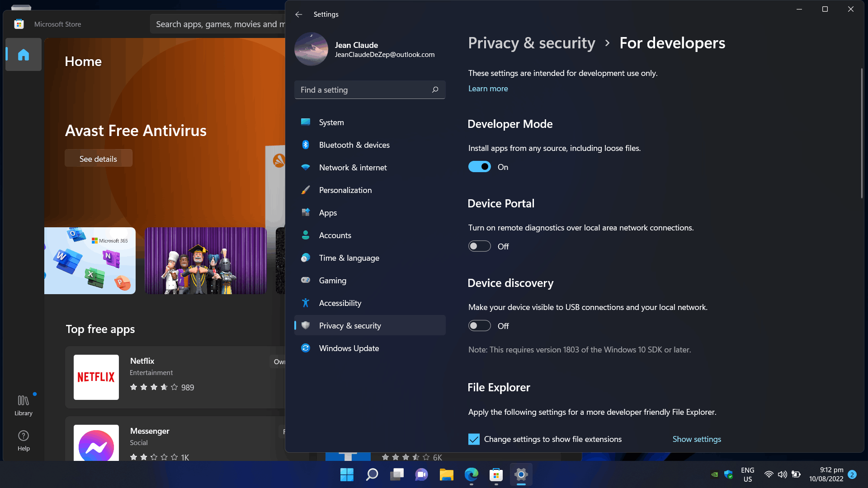Click the taskbar volume icon
Viewport: 868px width, 488px height.
782,474
